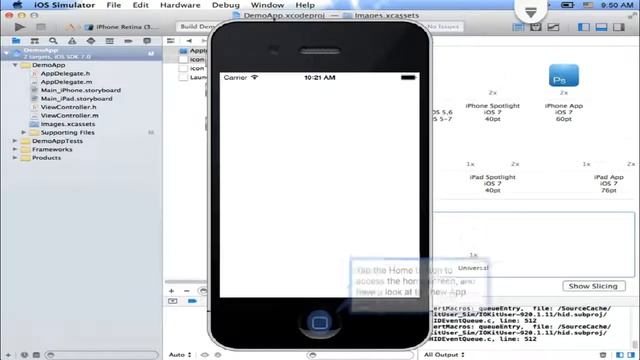Collapse the DemoApp folder group
This screenshot has height=360, width=640.
15,65
